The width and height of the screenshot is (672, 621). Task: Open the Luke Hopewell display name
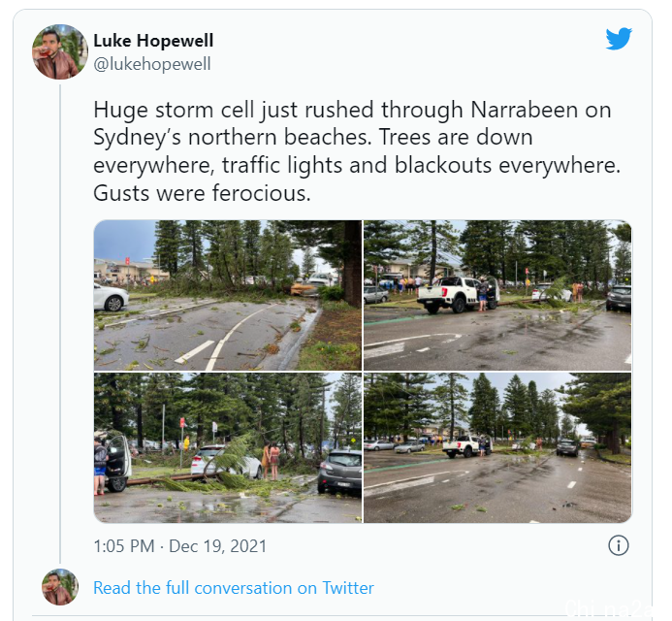pyautogui.click(x=153, y=41)
